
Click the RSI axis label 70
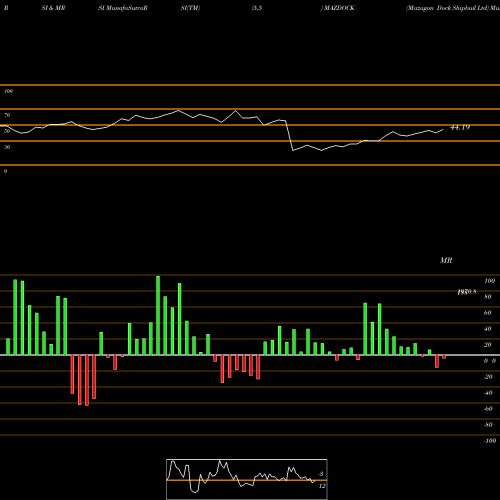pos(7,115)
